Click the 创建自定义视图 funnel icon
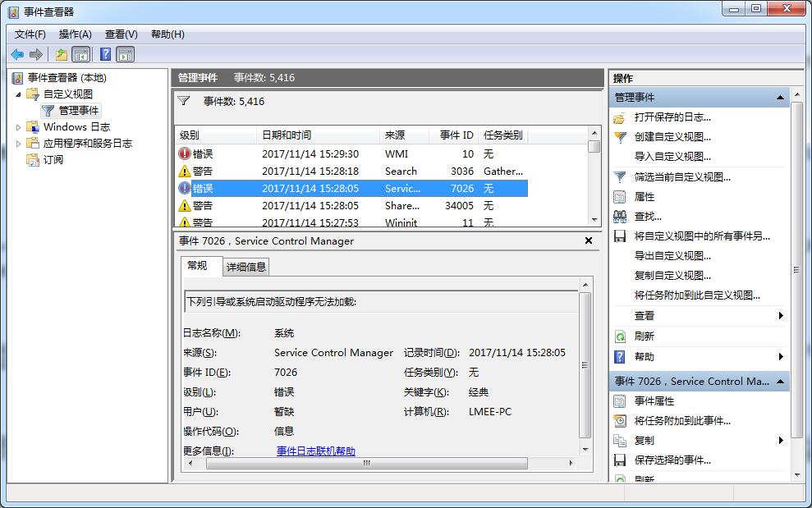The image size is (812, 508). point(620,137)
